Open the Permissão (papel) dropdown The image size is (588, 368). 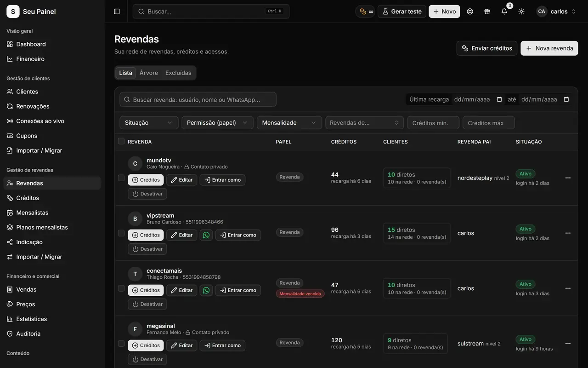(217, 123)
